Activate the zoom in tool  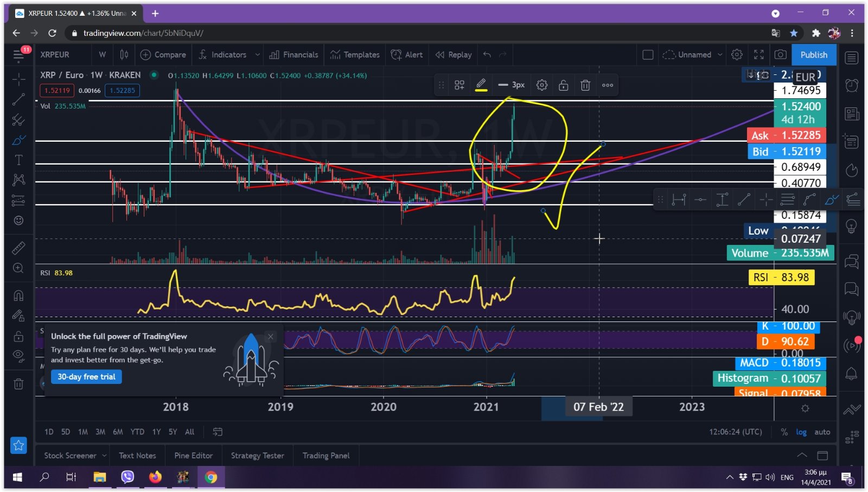pyautogui.click(x=18, y=268)
